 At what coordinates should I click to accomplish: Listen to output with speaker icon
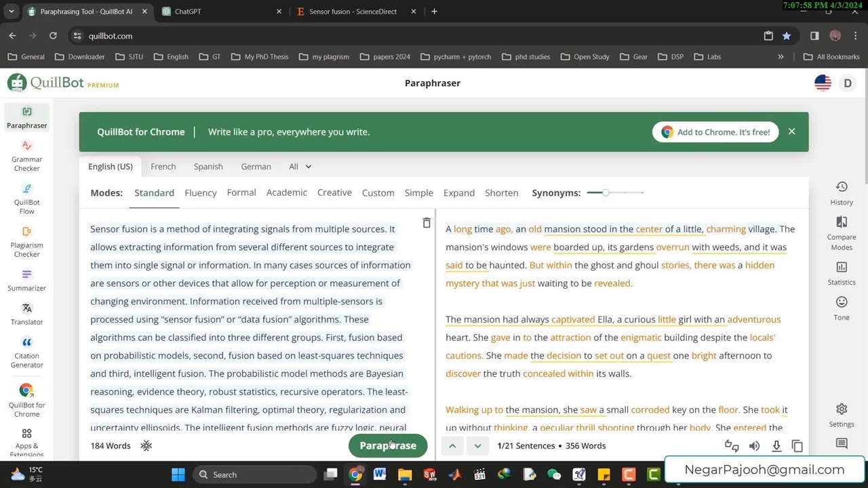754,445
